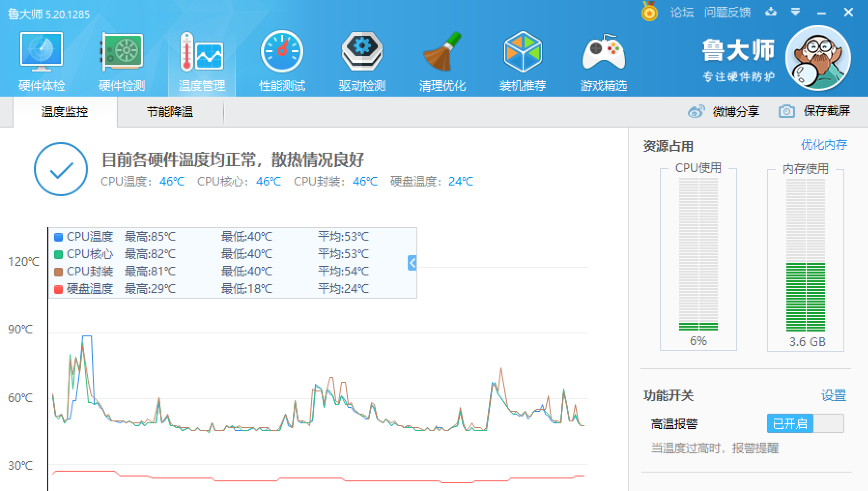Open 清理优化 broom icon

[x=442, y=52]
